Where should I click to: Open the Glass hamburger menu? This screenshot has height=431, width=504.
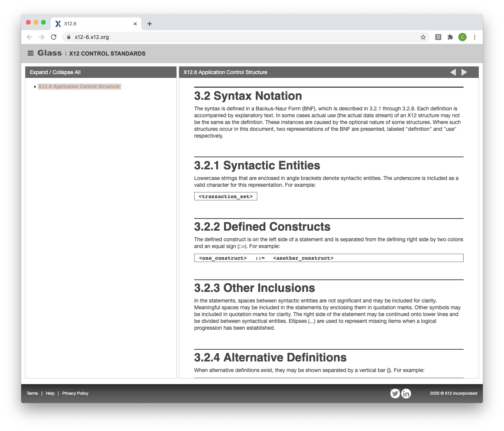click(30, 53)
